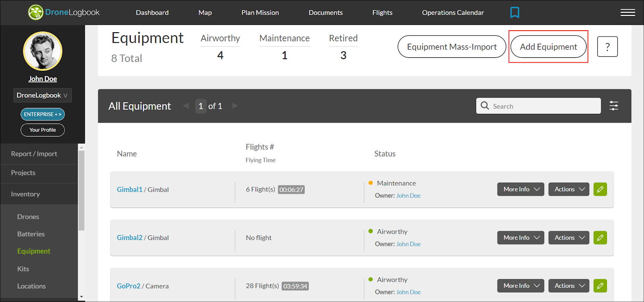This screenshot has width=644, height=302.
Task: Open Actions dropdown for Gimbal1
Action: click(569, 189)
